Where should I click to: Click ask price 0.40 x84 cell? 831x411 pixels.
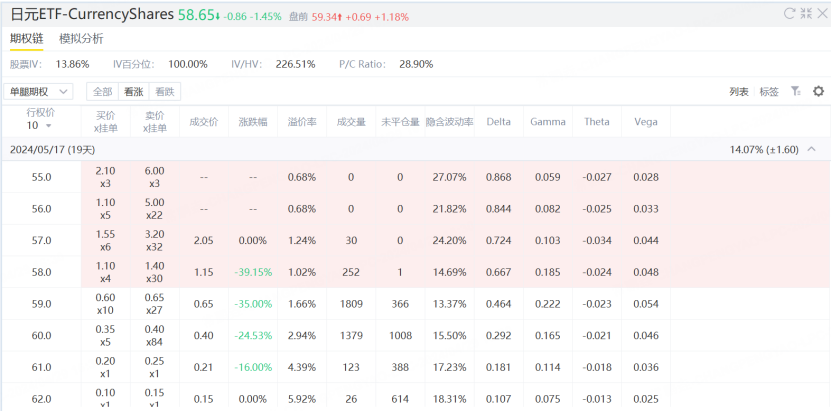[155, 336]
